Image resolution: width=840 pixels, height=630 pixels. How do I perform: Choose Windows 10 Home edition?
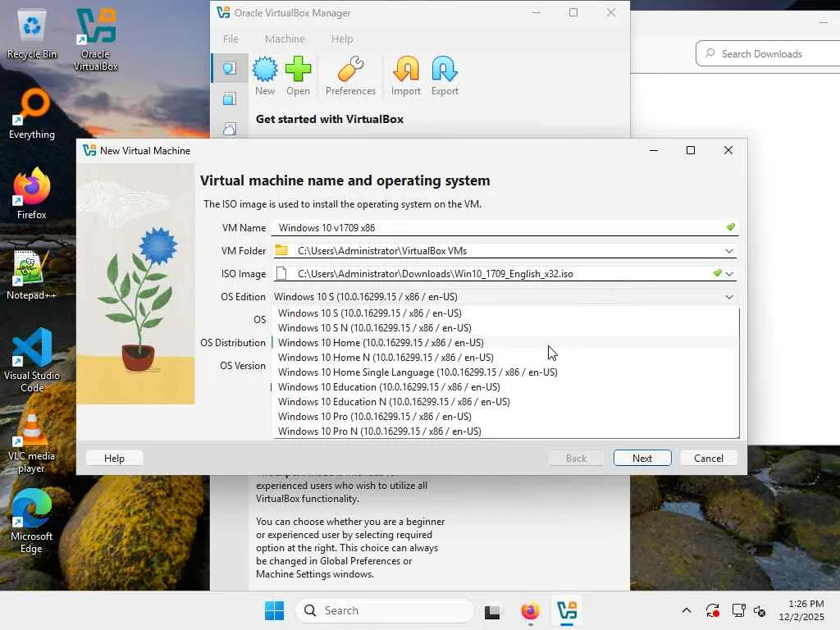coord(505,342)
